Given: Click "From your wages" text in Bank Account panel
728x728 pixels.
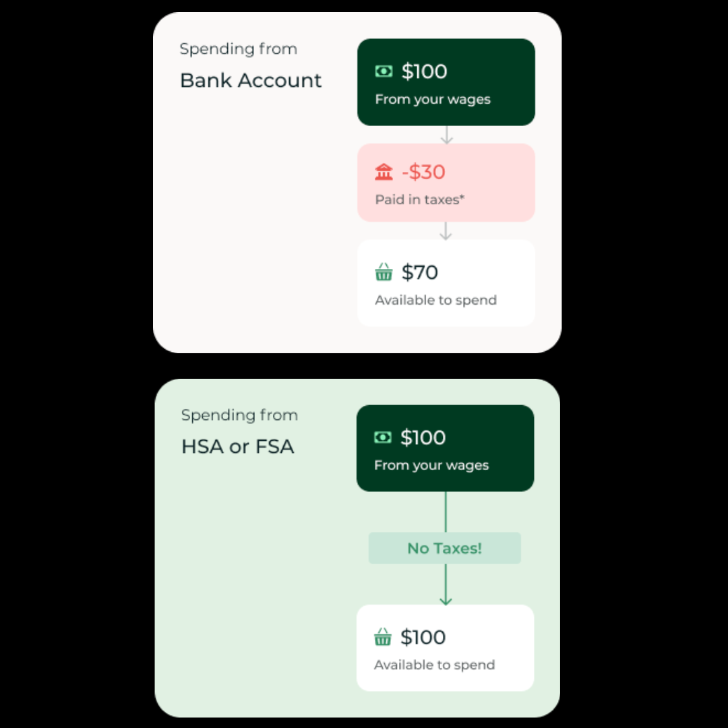Looking at the screenshot, I should pyautogui.click(x=433, y=100).
